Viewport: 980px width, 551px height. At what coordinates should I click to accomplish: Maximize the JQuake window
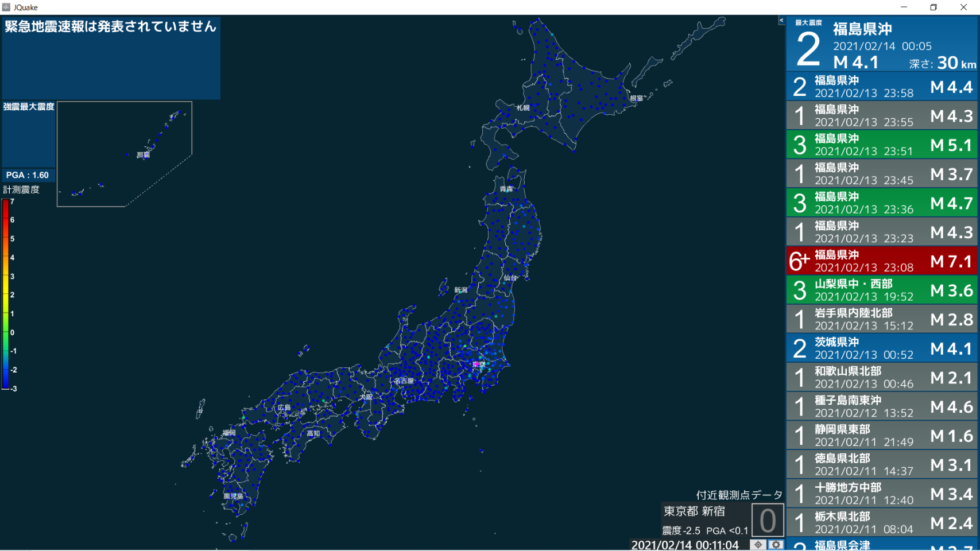point(933,7)
